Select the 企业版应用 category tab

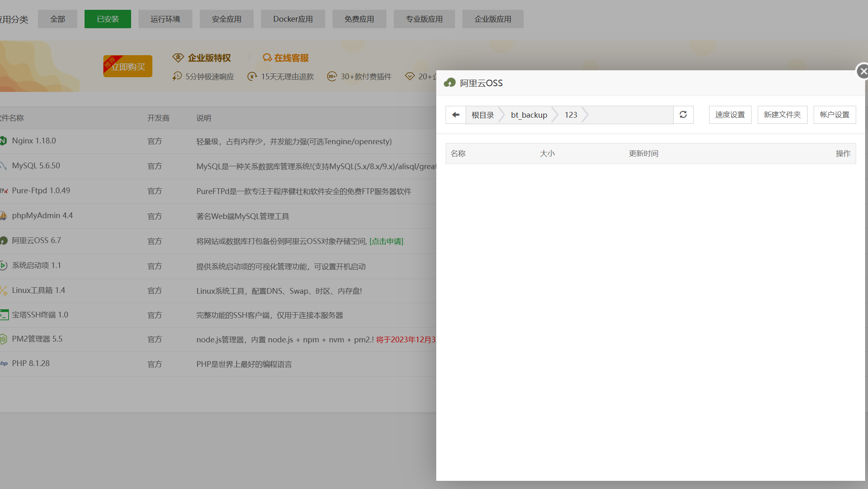(493, 19)
